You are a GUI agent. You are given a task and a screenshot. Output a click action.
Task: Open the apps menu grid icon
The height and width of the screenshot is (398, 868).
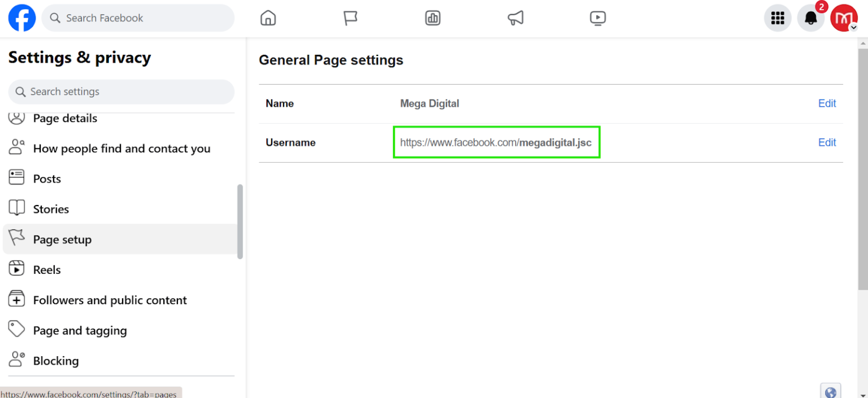click(778, 18)
